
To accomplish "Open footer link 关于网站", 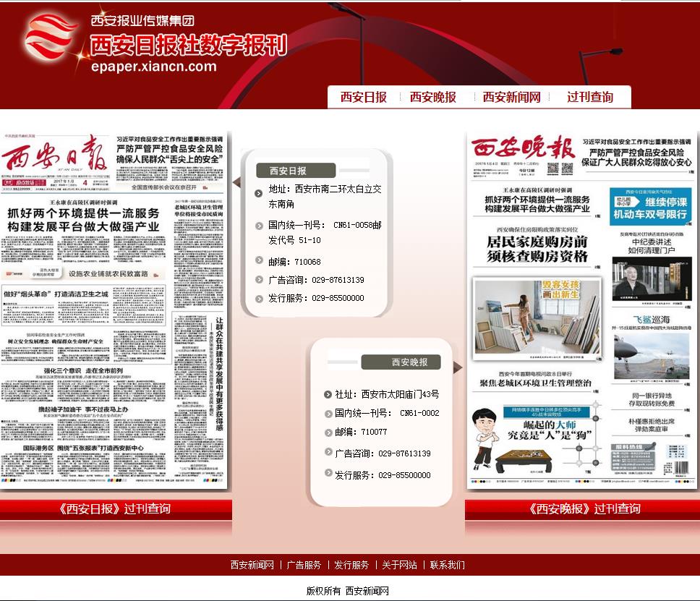I will tap(399, 565).
